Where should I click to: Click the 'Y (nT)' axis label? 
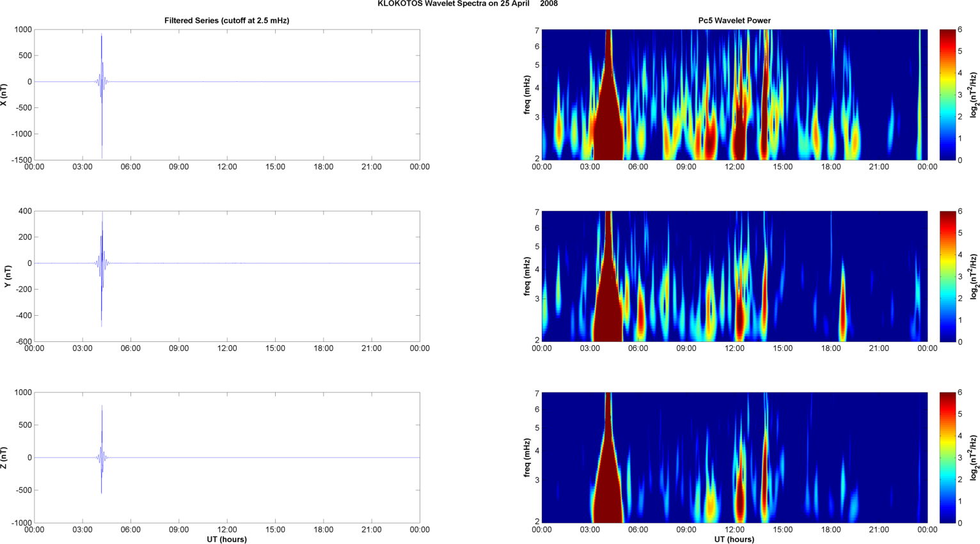tap(6, 276)
